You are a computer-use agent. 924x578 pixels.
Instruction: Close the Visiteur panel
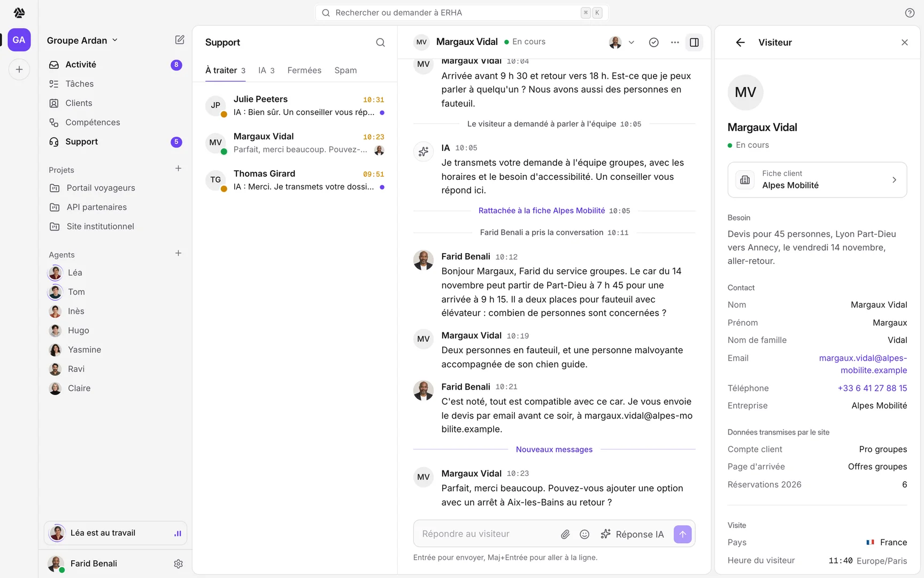(x=904, y=42)
